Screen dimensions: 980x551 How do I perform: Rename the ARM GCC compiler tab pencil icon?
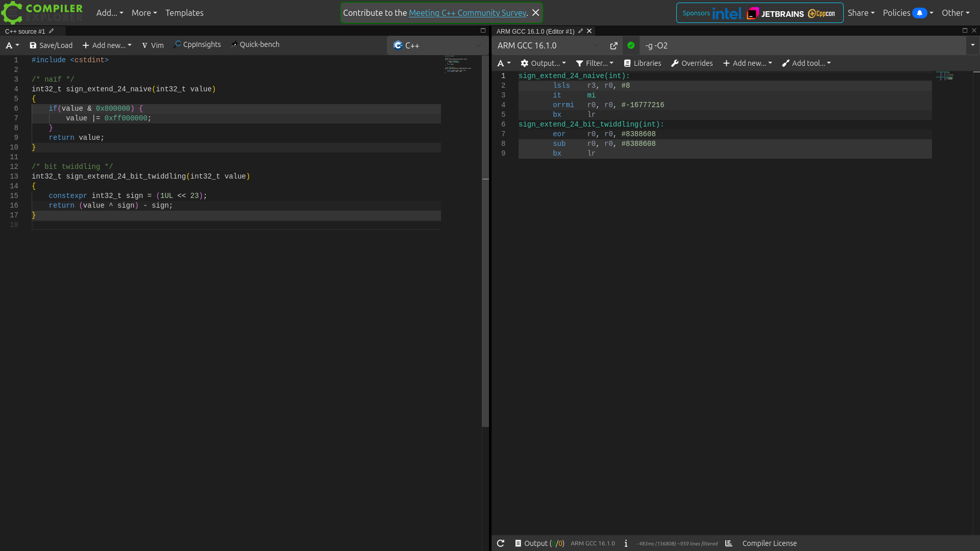click(580, 31)
